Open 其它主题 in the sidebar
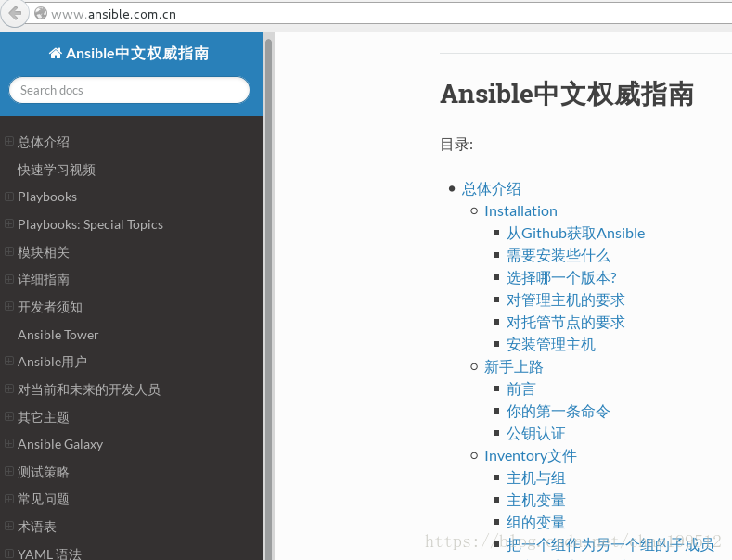The image size is (732, 560). coord(44,416)
